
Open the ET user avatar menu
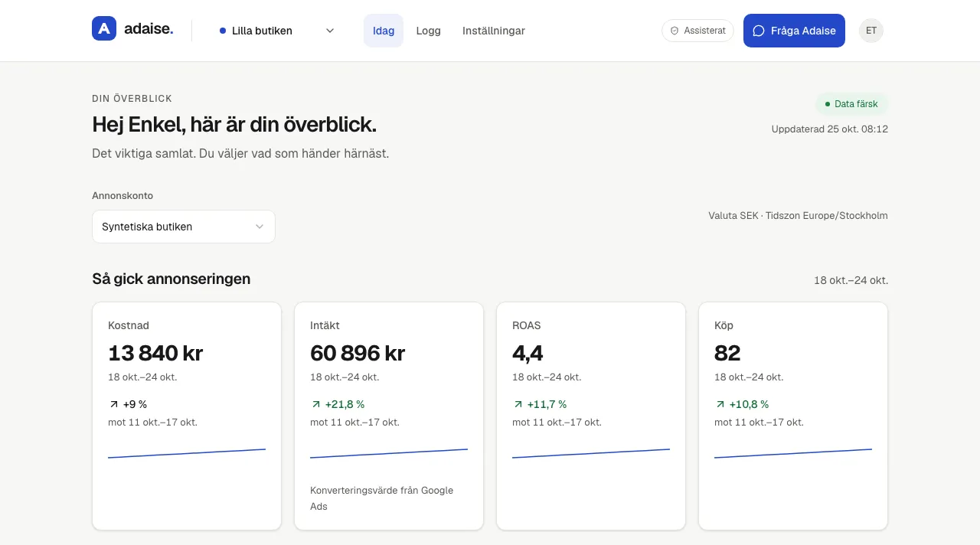pos(871,31)
